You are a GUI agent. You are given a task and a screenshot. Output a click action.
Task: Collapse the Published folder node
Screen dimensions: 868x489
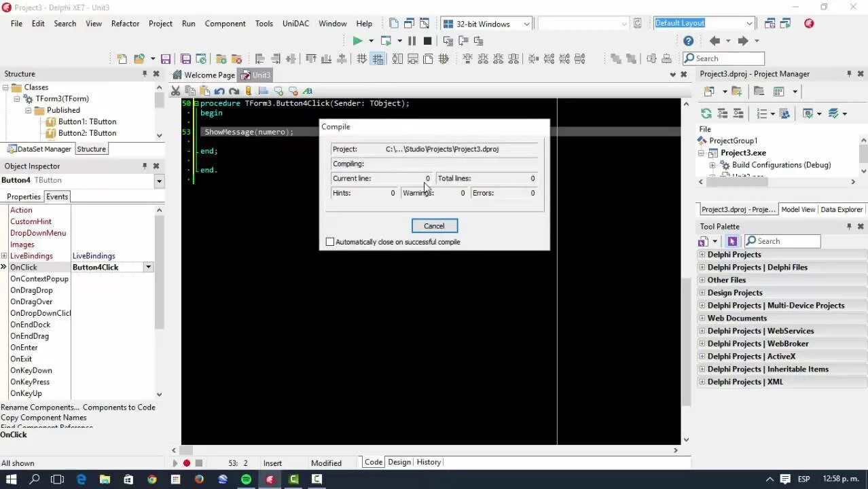coord(28,111)
